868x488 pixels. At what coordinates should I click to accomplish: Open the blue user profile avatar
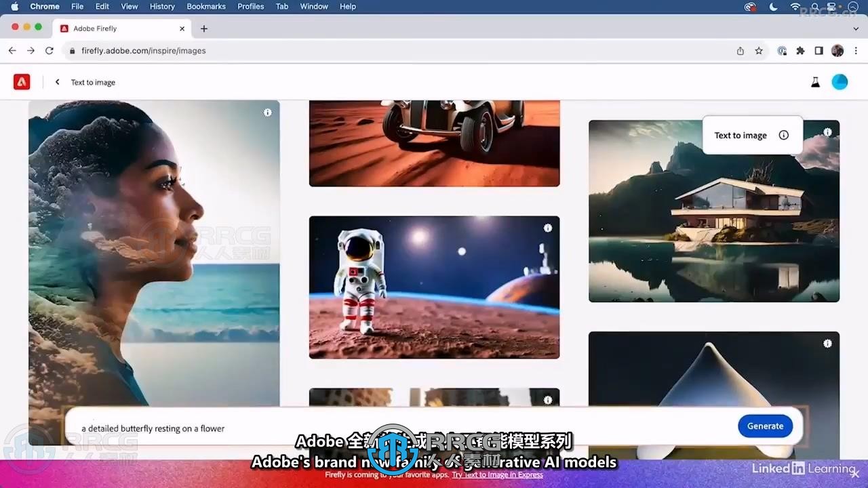click(840, 82)
